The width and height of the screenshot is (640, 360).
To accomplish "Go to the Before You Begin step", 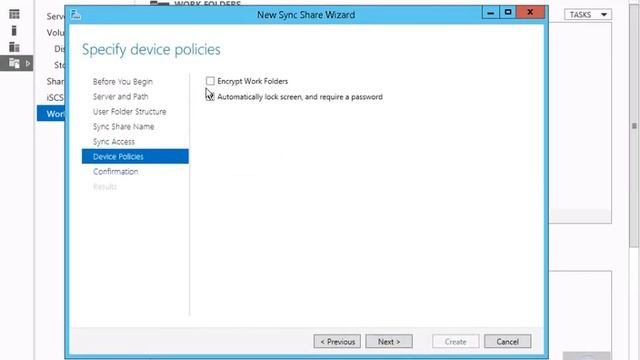I will tap(122, 82).
